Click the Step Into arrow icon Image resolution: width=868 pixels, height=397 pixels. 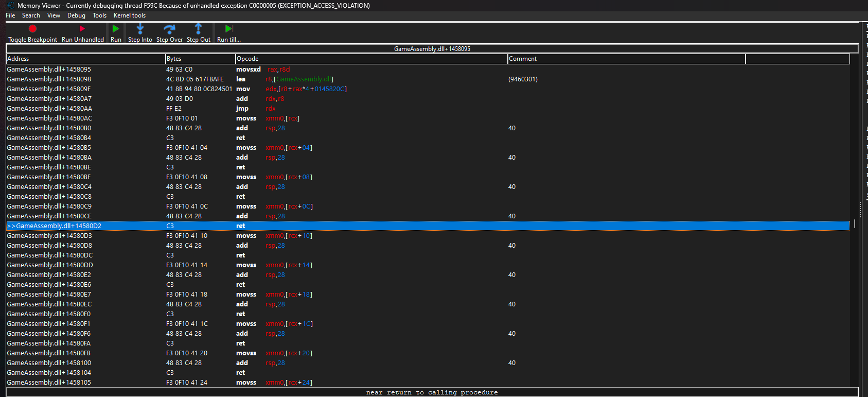pos(140,29)
